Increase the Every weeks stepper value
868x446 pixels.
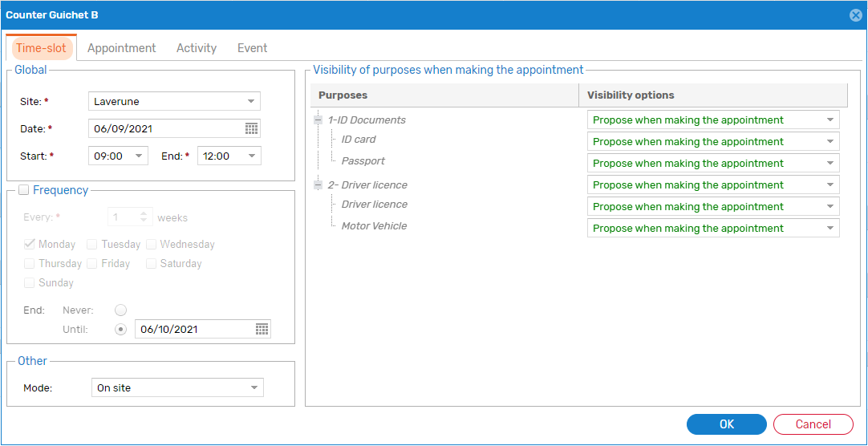144,214
